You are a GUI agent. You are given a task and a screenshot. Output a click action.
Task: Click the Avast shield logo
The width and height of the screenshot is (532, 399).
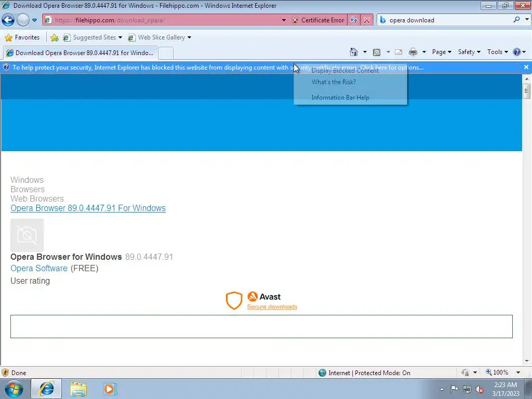tap(234, 300)
